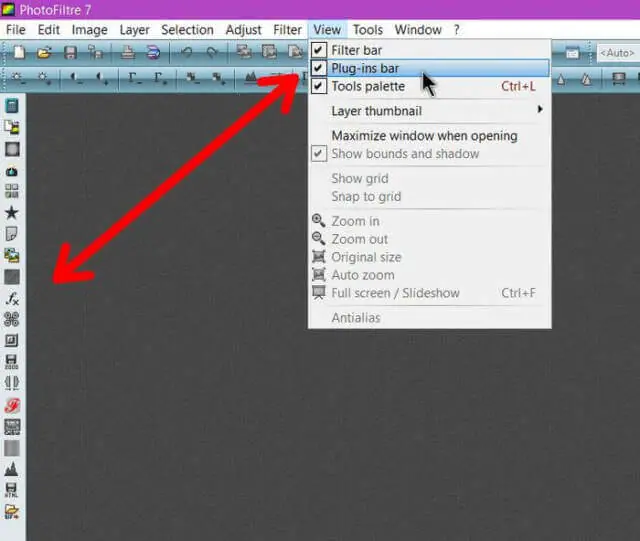640x541 pixels.
Task: Select Full screen / Slideshow entry
Action: [430, 293]
